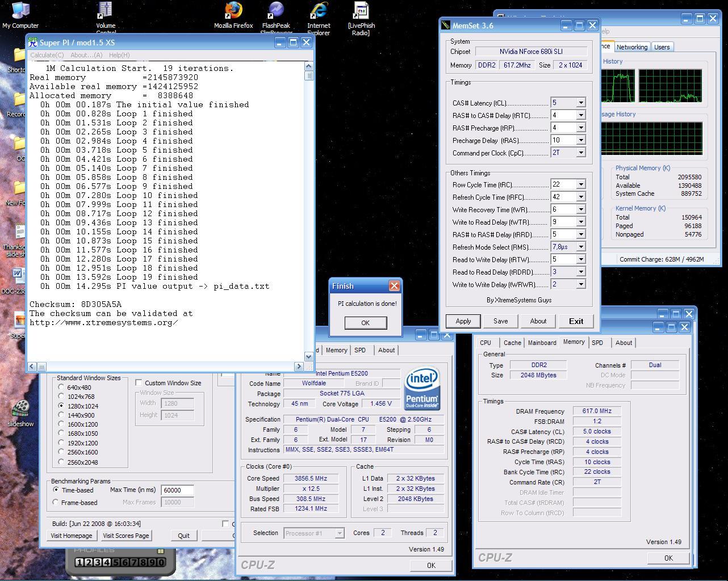Open Calculate(C) menu in Super PI
This screenshot has height=581, width=728.
pyautogui.click(x=47, y=55)
